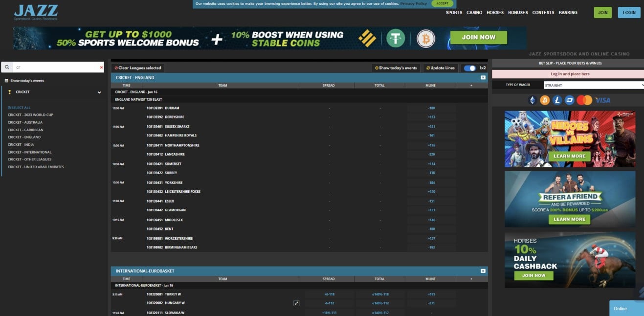Click the plus column header in Cricket table
The image size is (644, 316).
(471, 86)
